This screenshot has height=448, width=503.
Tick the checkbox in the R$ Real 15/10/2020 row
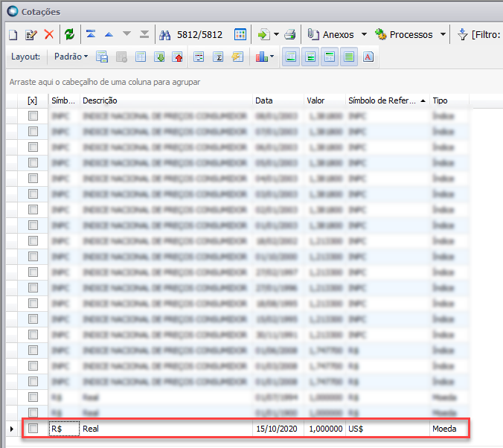tap(33, 428)
